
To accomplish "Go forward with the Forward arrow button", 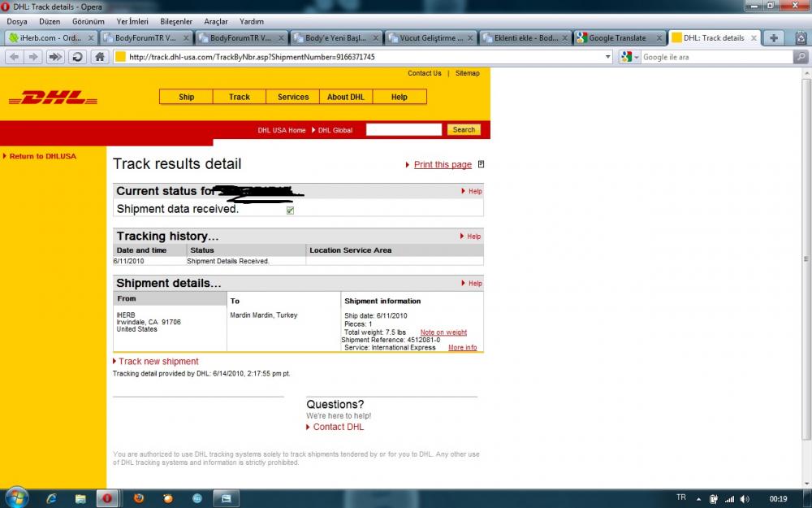I will [34, 57].
